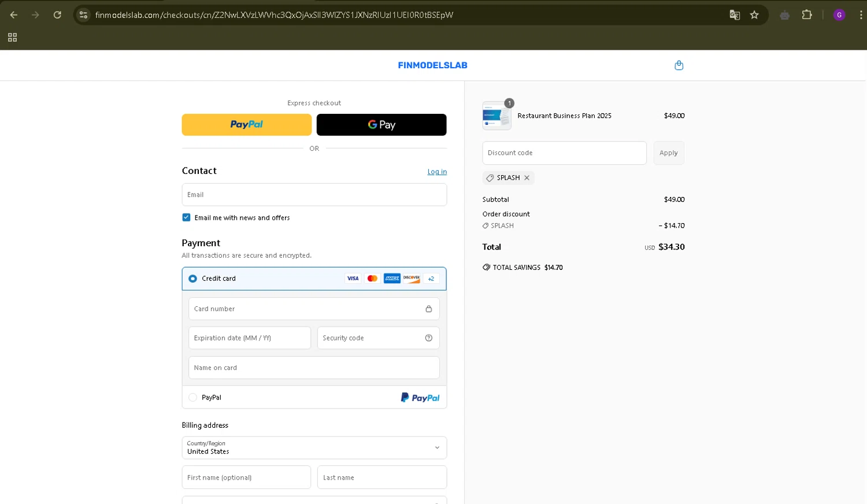Open the Extensions puzzle icon
This screenshot has height=504, width=867.
point(807,15)
